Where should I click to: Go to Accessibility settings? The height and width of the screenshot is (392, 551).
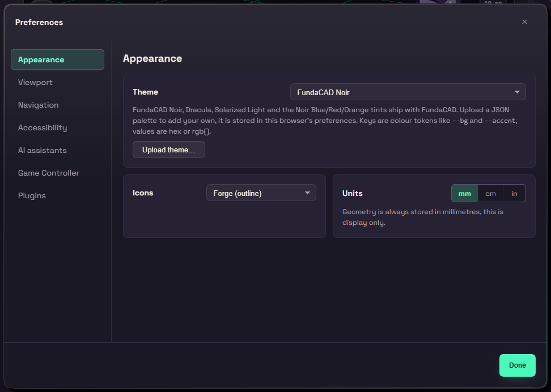pos(57,127)
